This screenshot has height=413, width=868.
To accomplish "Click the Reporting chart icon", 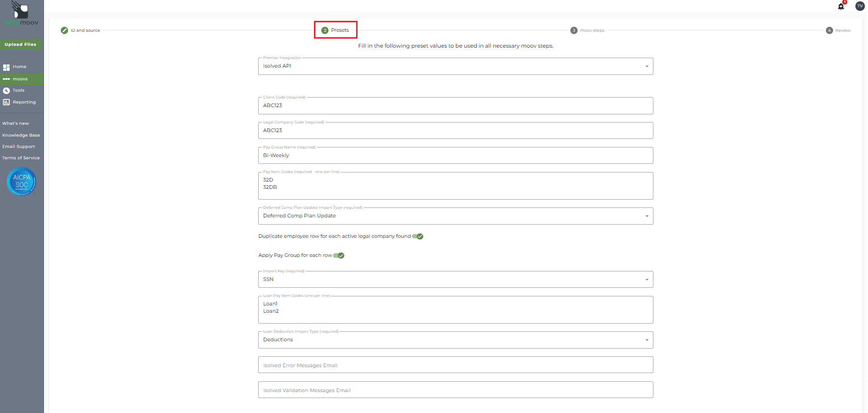I will click(x=6, y=102).
